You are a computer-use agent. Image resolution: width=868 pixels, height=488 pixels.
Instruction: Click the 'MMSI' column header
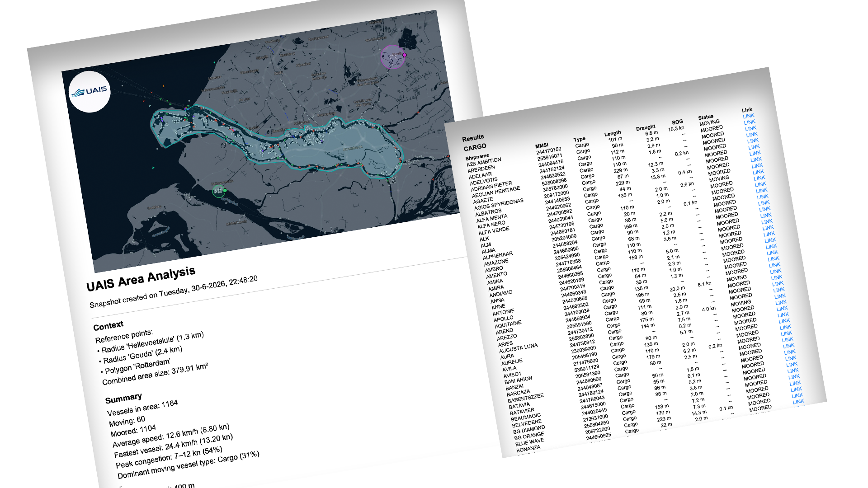point(542,145)
